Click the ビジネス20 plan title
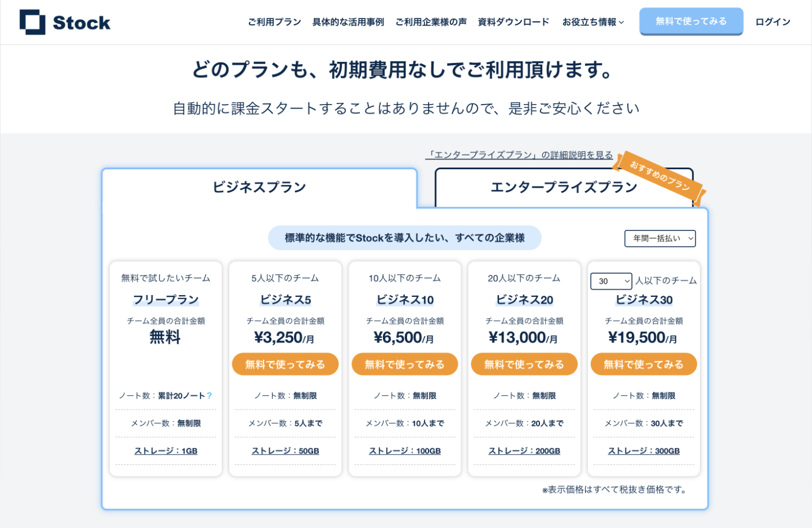 click(524, 300)
